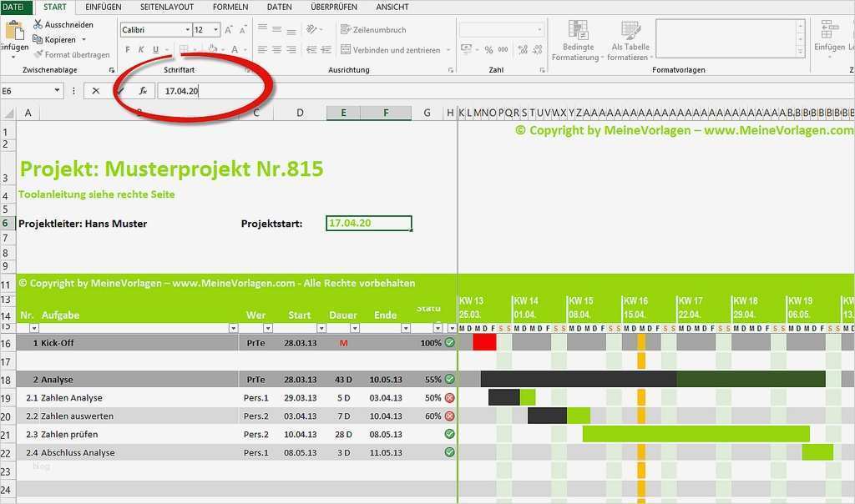Toggle Zeilenumbruch text wrapping
The height and width of the screenshot is (504, 855).
[x=373, y=30]
